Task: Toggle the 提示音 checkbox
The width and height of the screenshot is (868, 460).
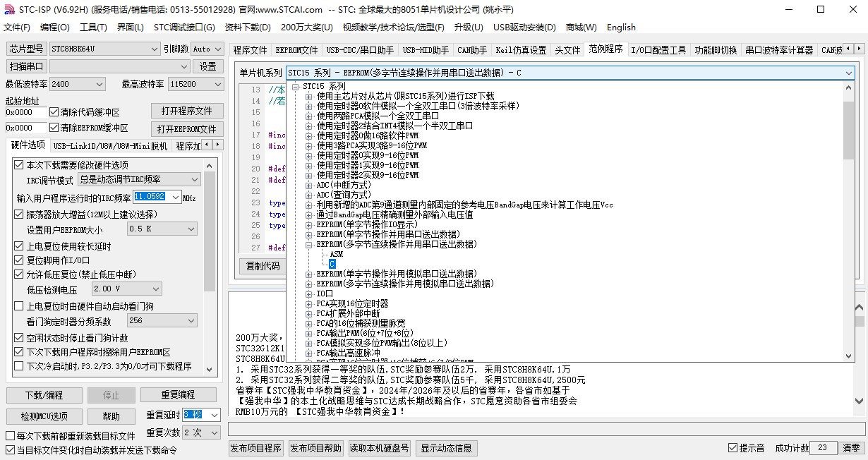Action: point(733,448)
